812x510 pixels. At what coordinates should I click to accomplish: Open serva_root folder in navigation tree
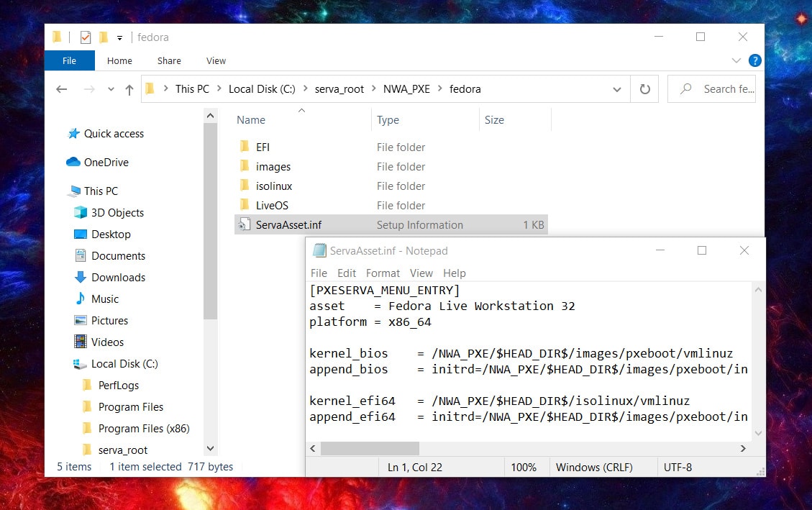(x=123, y=450)
